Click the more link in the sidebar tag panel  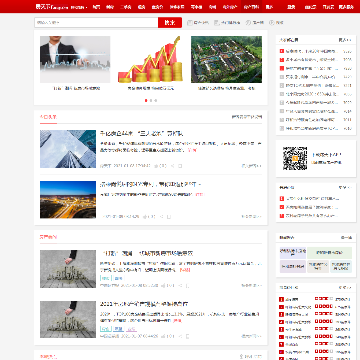tap(346, 238)
